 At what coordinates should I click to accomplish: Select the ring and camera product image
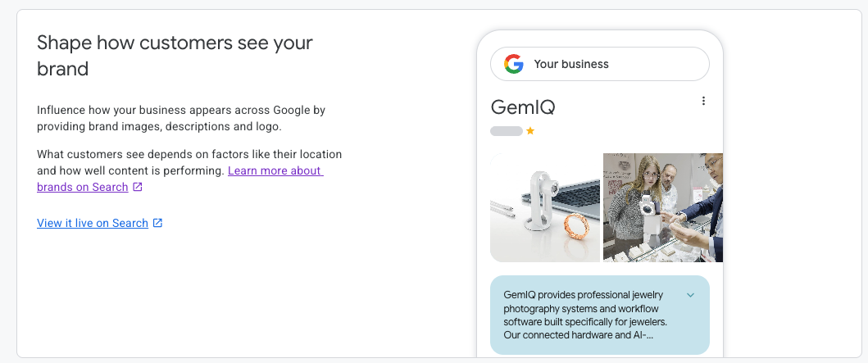click(545, 207)
